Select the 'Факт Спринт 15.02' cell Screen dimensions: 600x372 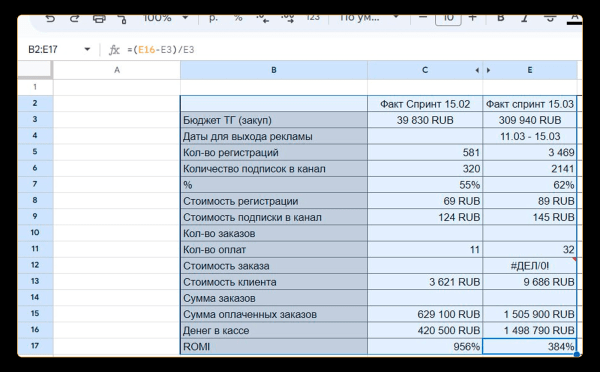click(x=425, y=104)
